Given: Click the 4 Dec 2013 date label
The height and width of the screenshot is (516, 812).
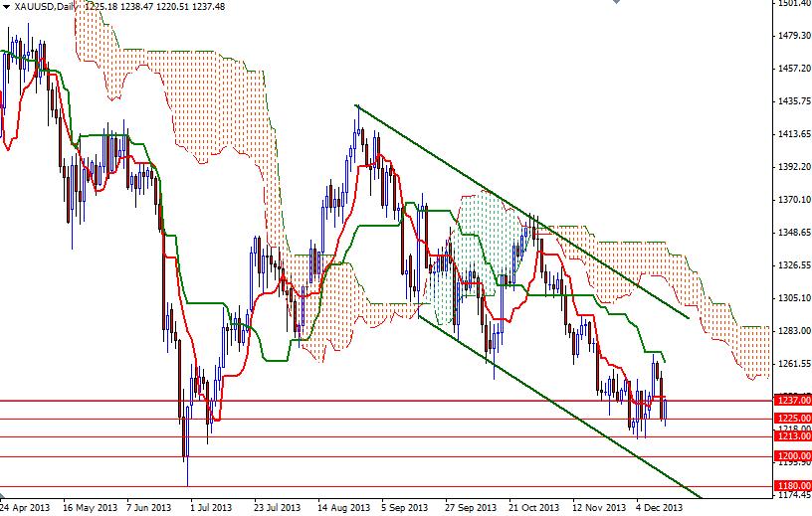Looking at the screenshot, I should 659,508.
